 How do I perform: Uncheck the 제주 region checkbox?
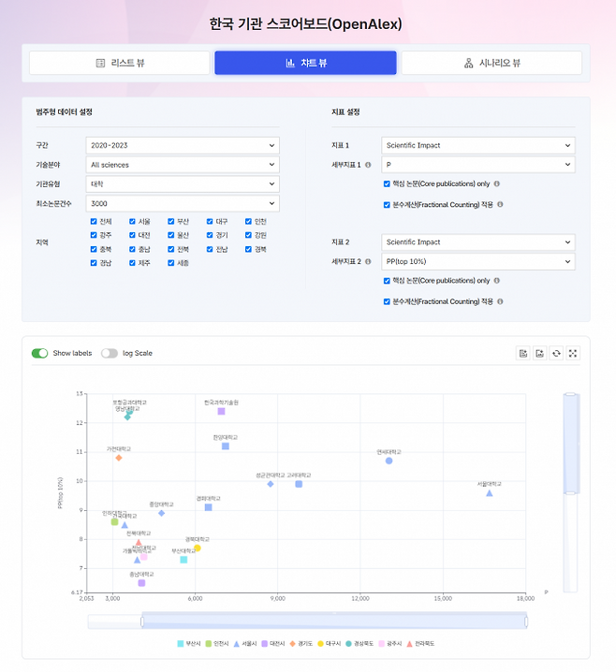coord(132,263)
